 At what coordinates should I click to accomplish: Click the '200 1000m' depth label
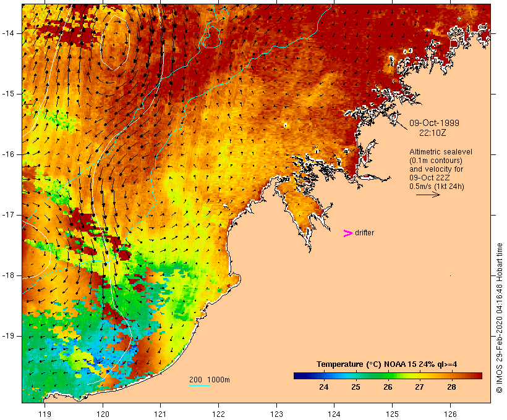[210, 380]
